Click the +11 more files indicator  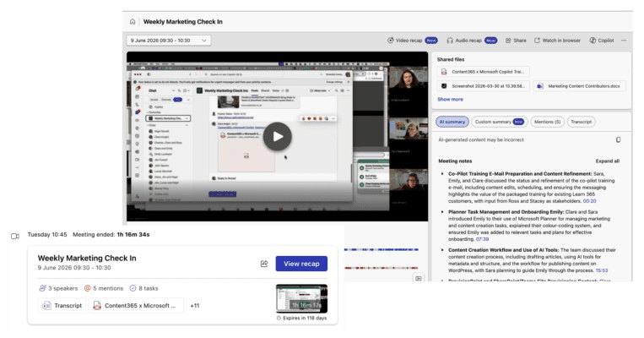pyautogui.click(x=195, y=306)
